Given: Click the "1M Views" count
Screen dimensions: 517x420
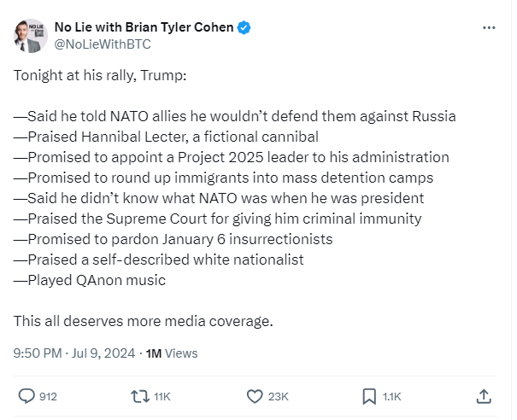Looking at the screenshot, I should (x=172, y=353).
